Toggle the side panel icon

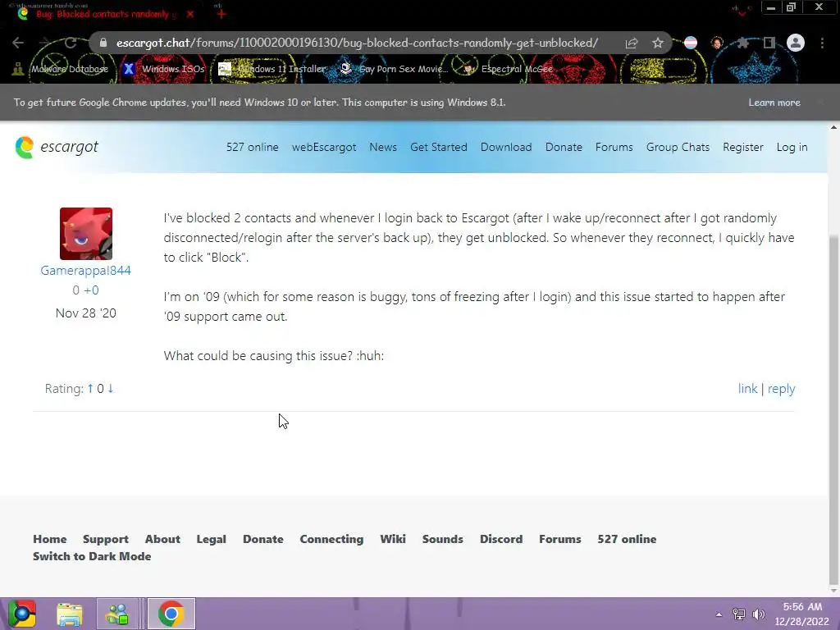click(769, 43)
